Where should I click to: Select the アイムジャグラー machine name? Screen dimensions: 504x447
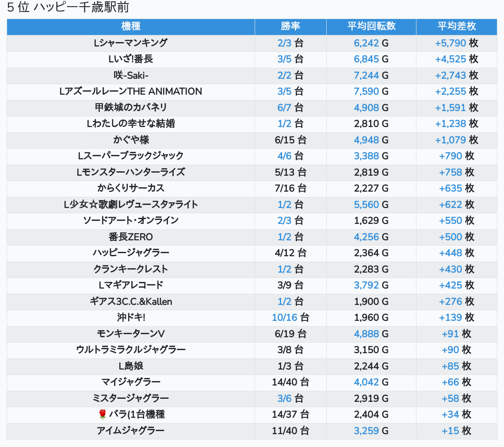coord(131,431)
